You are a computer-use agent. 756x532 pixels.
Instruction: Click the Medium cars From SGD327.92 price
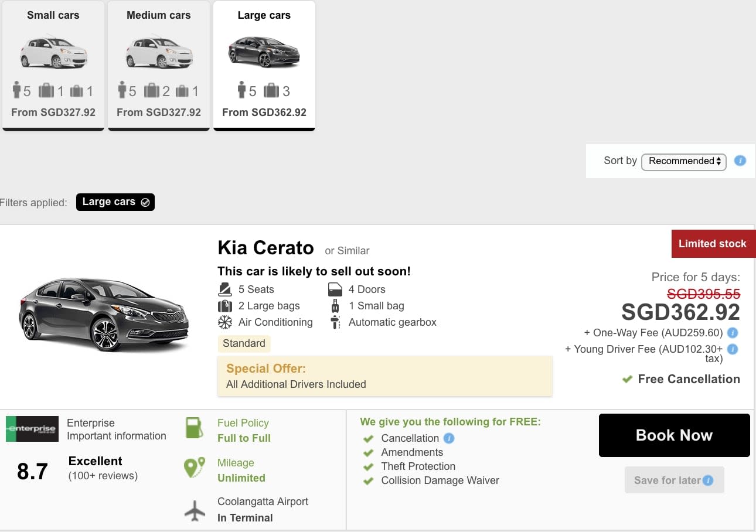point(159,112)
